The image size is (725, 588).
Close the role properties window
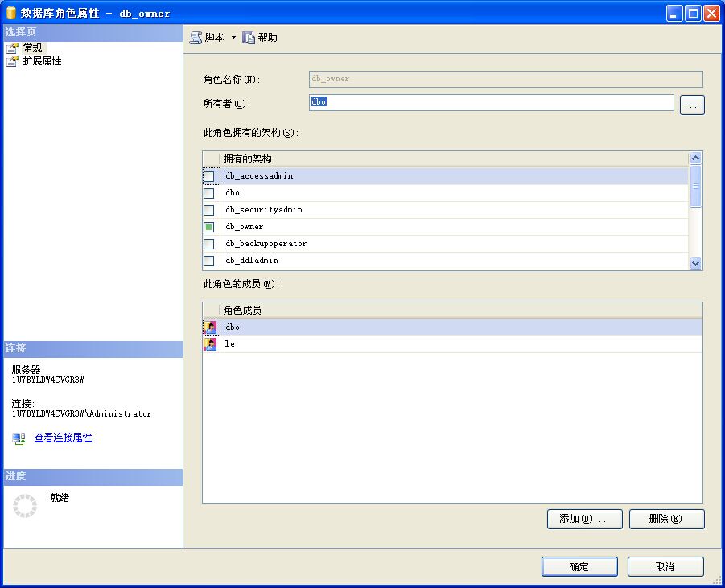[711, 14]
